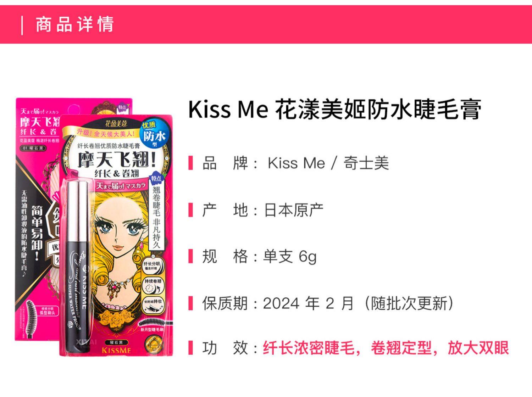The width and height of the screenshot is (532, 397).
Task: Click the pink 纤长浓密睫毛 efficacy text
Action: 308,348
